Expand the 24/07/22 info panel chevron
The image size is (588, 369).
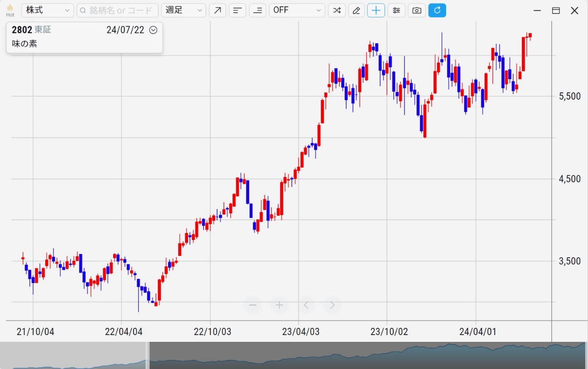click(x=153, y=30)
